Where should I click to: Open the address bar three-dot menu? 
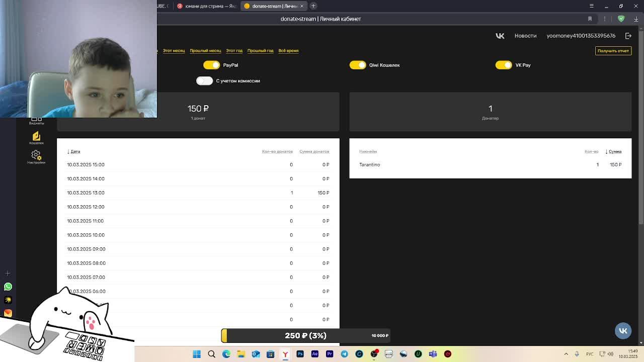point(605,19)
